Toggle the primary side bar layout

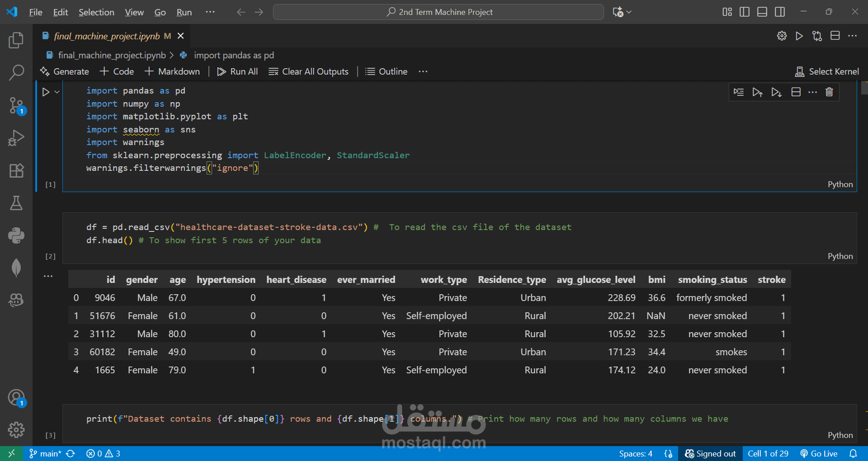[745, 12]
